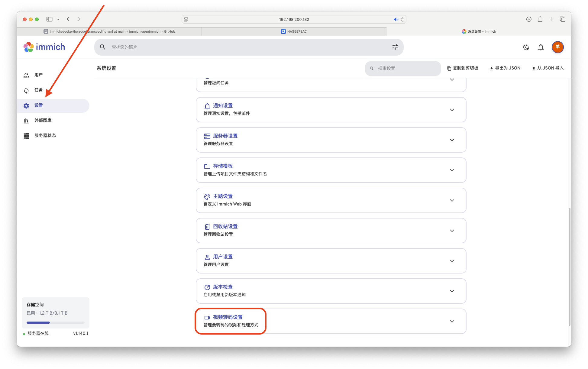Open the notifications bell icon
Image resolution: width=588 pixels, height=369 pixels.
pos(541,47)
